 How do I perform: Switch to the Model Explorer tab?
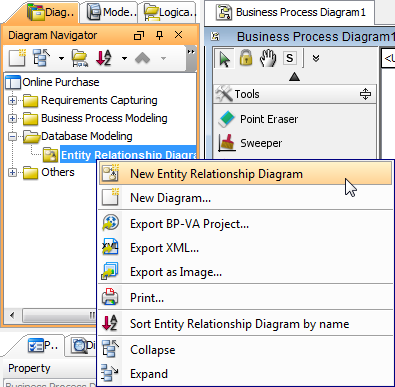(111, 13)
